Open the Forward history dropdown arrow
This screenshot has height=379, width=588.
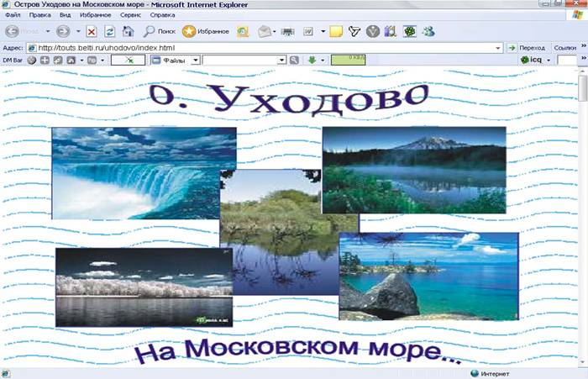[x=78, y=31]
